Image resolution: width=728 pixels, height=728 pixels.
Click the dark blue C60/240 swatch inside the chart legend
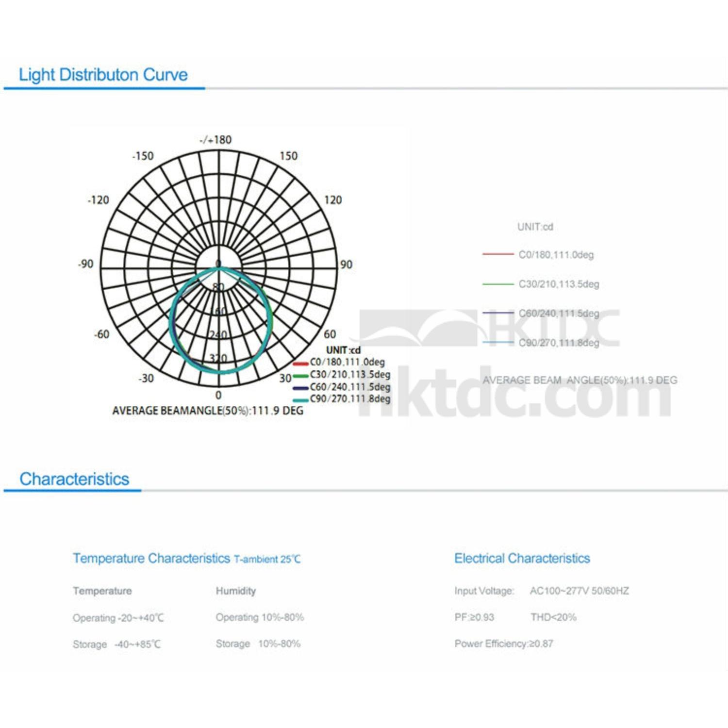(300, 388)
